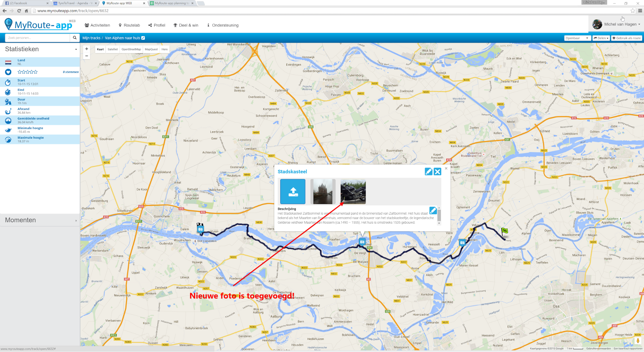Go to Mijn tracks breadcrumb link
This screenshot has width=644, height=352.
[91, 38]
